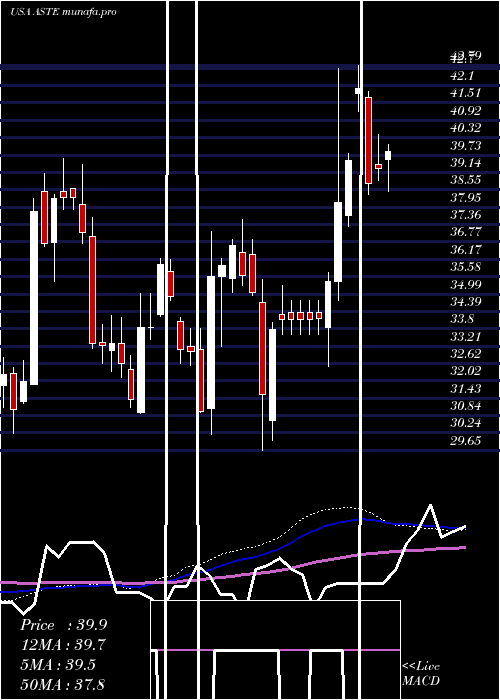Viewport: 500px width, 700px height.
Task: Select the 40.32 price axis label
Action: coord(466,128)
